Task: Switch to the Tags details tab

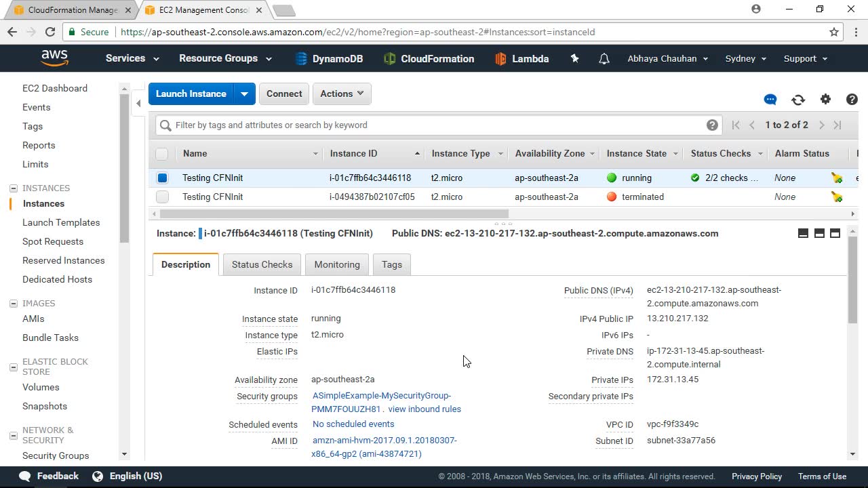Action: click(x=392, y=264)
